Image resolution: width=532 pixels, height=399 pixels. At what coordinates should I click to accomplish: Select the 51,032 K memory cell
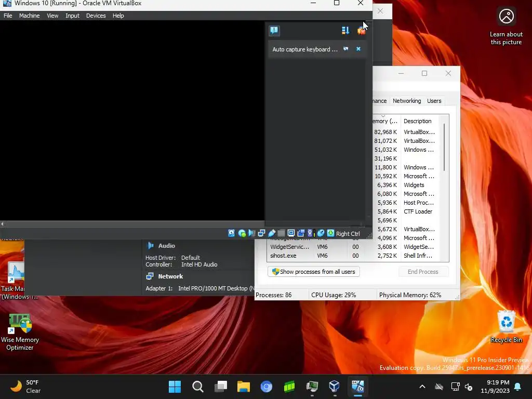(385, 150)
